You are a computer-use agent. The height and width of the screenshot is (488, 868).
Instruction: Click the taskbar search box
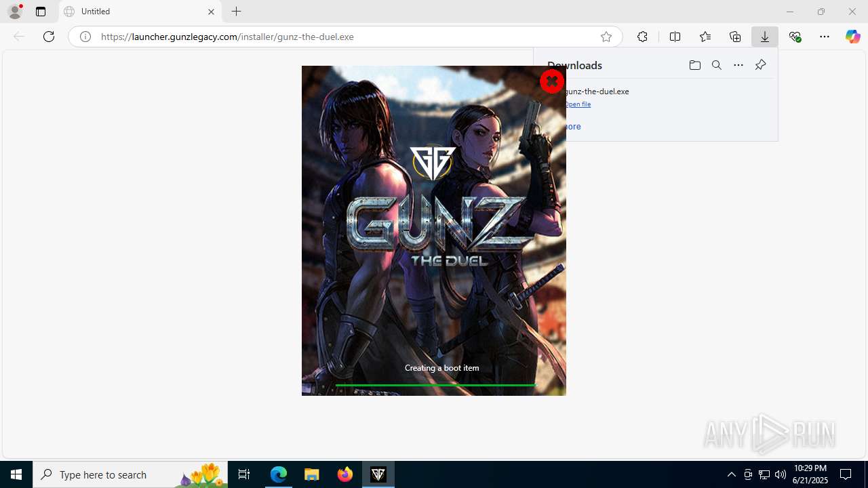tap(130, 474)
